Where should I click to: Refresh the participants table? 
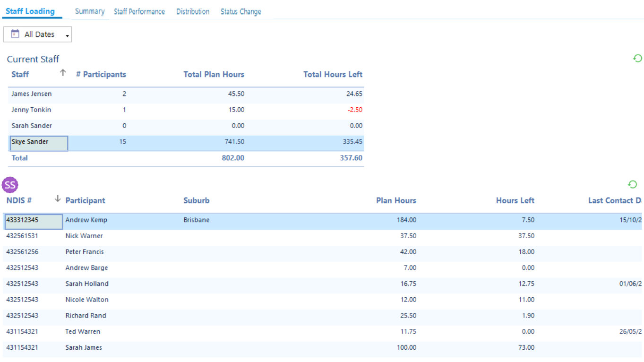click(633, 184)
